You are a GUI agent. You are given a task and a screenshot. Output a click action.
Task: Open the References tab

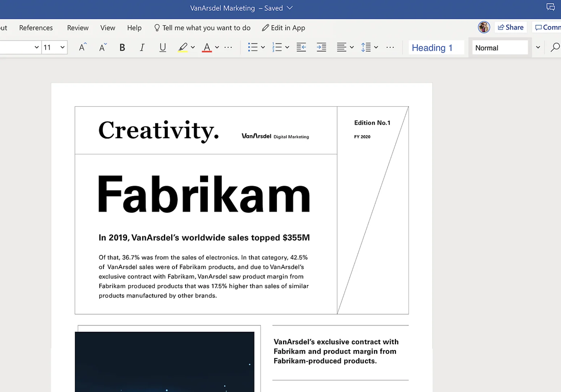click(36, 28)
